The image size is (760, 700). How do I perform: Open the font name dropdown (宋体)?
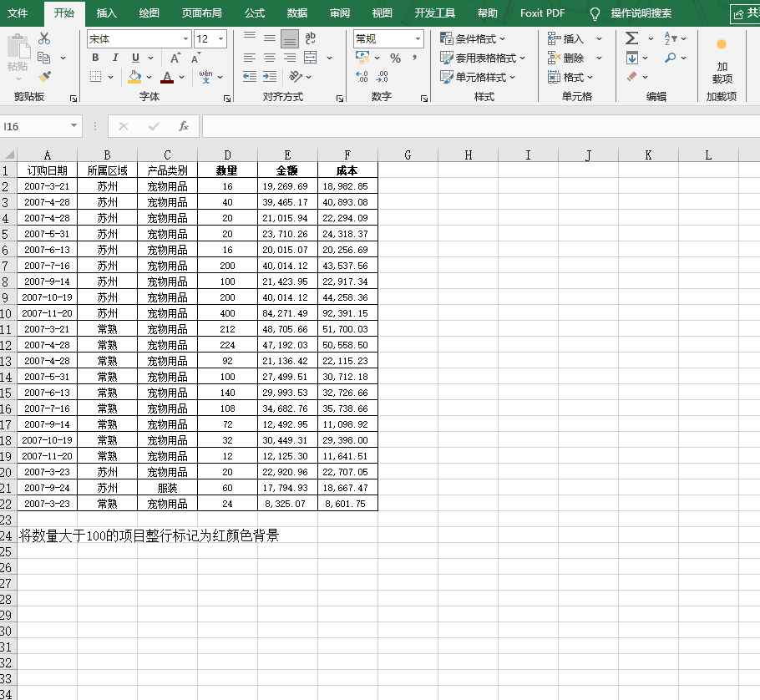[x=185, y=39]
